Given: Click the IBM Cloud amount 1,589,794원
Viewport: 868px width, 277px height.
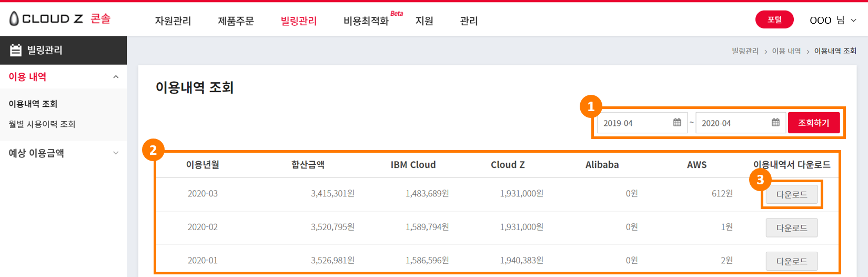Looking at the screenshot, I should [427, 227].
